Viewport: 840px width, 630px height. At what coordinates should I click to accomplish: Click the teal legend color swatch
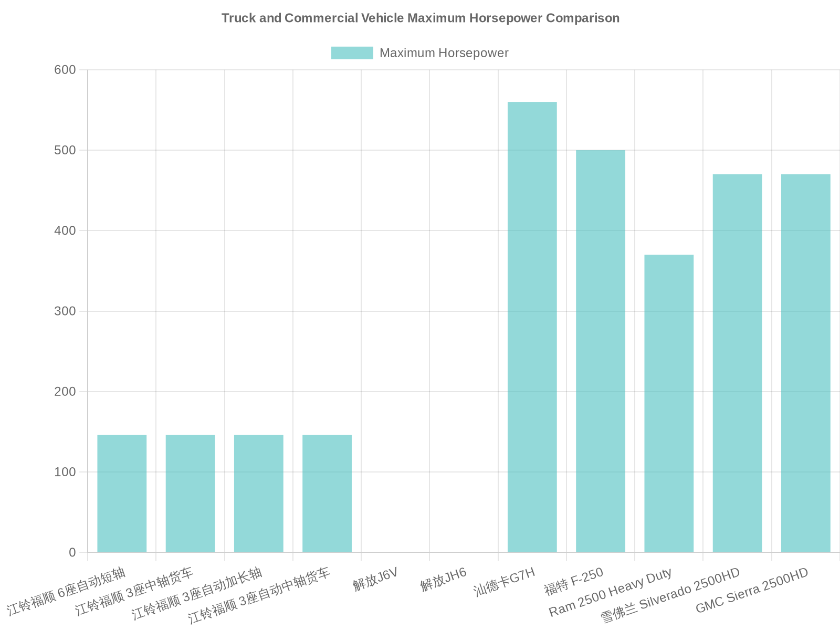click(x=352, y=52)
